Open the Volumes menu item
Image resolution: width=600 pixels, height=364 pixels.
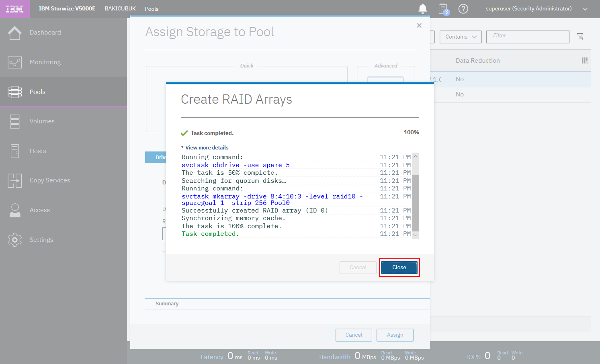pos(42,121)
